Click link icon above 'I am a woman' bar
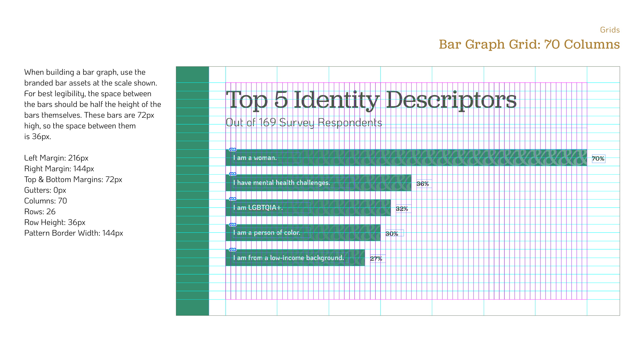Viewport: 644px width, 362px height. click(232, 149)
